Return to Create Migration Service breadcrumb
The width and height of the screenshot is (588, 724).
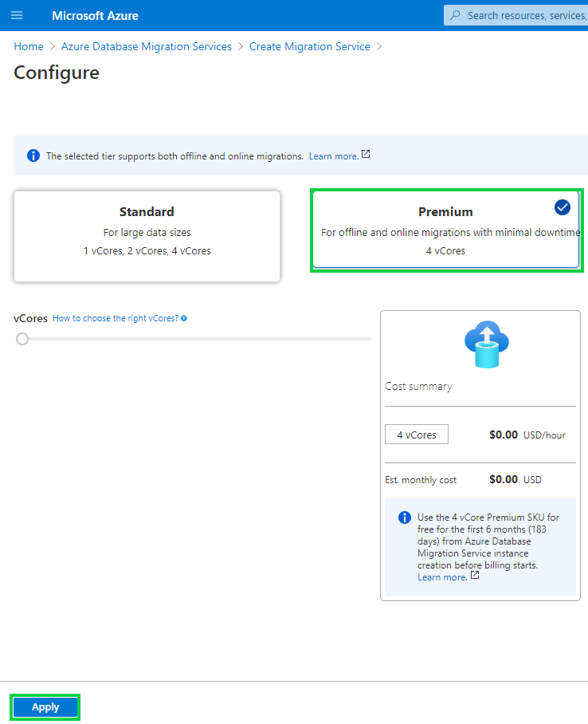[310, 46]
